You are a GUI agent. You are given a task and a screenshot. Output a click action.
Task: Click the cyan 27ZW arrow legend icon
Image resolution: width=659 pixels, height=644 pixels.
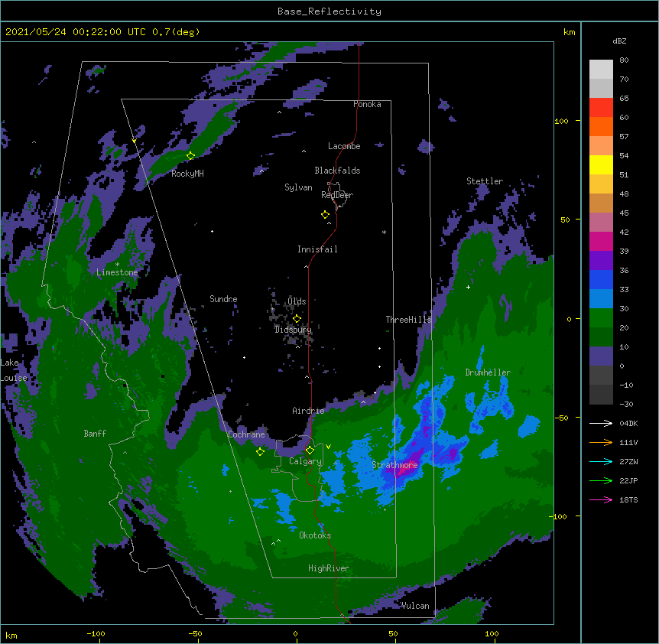(601, 461)
